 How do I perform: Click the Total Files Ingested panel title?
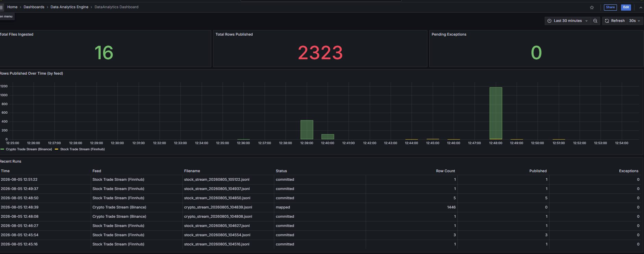[17, 34]
